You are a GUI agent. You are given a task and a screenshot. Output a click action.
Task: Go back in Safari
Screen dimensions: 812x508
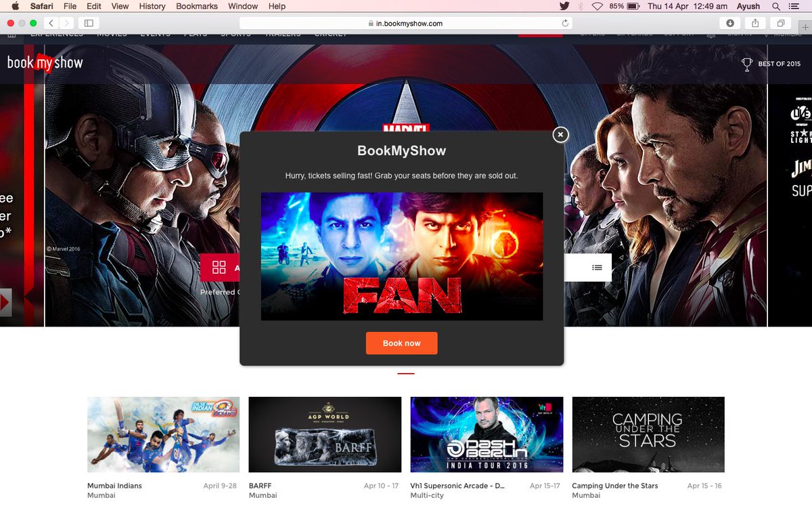[x=53, y=23]
